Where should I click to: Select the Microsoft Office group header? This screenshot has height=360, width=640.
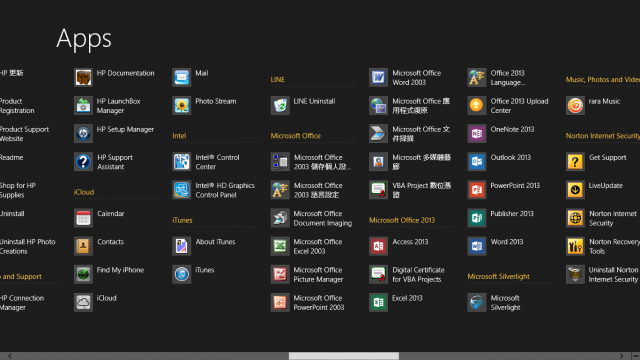296,136
